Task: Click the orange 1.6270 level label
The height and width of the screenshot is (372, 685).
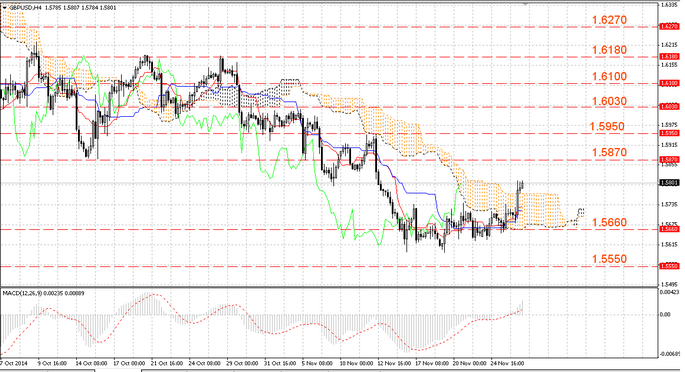Action: pyautogui.click(x=609, y=20)
